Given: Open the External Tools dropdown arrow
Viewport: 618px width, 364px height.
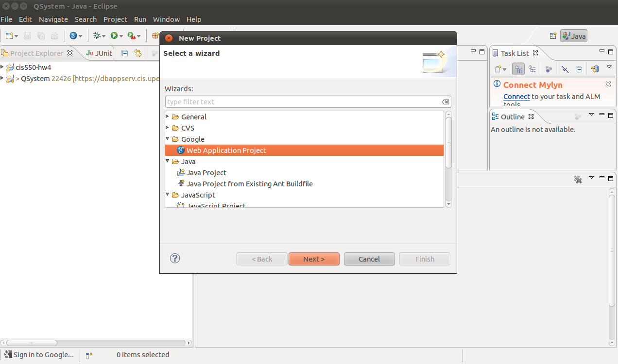Looking at the screenshot, I should click(139, 36).
